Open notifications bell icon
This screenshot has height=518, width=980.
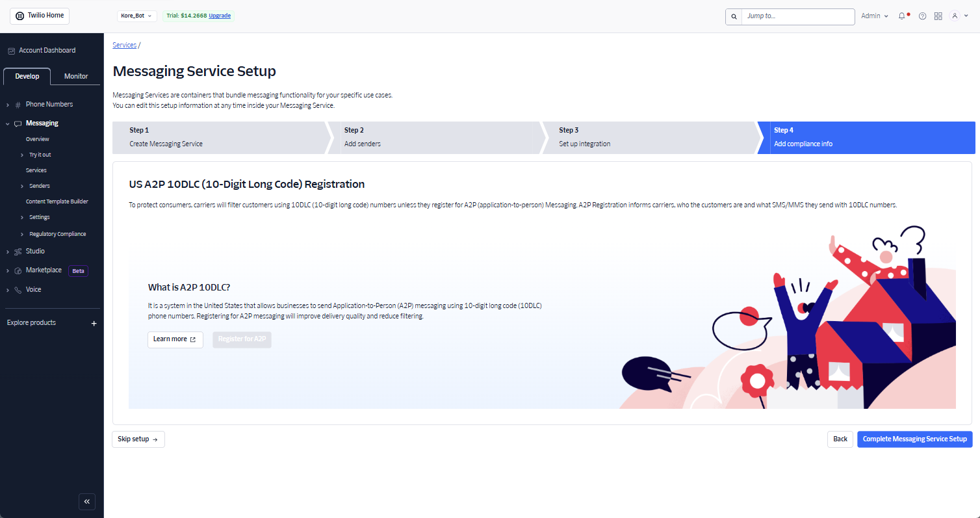click(902, 16)
